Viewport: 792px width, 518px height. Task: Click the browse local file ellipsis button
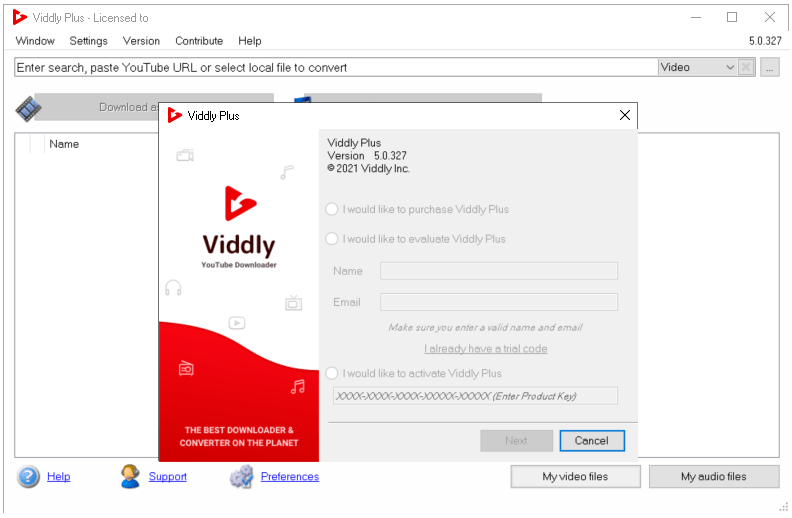tap(770, 67)
